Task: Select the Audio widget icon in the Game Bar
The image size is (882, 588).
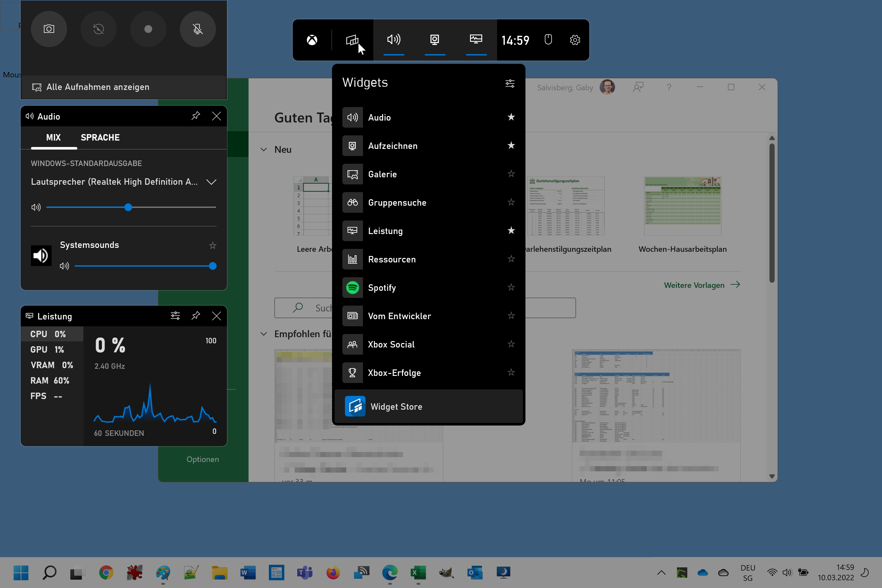Action: coord(394,39)
